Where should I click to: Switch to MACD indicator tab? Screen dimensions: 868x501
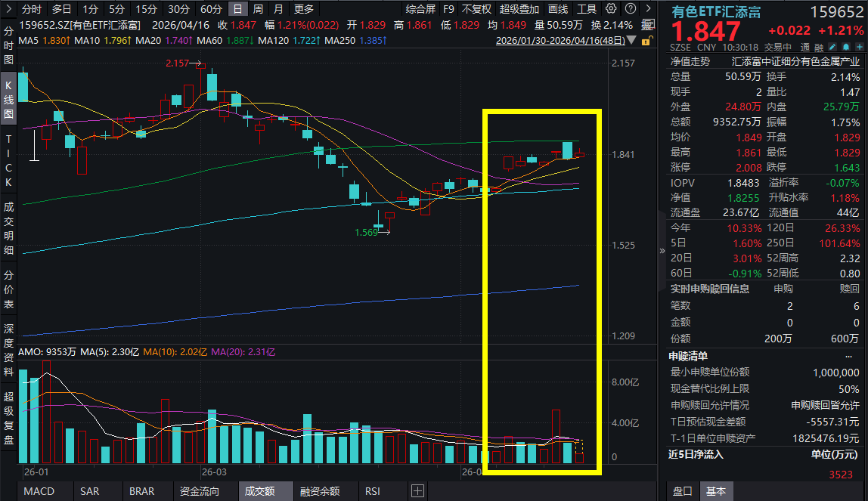(x=39, y=491)
